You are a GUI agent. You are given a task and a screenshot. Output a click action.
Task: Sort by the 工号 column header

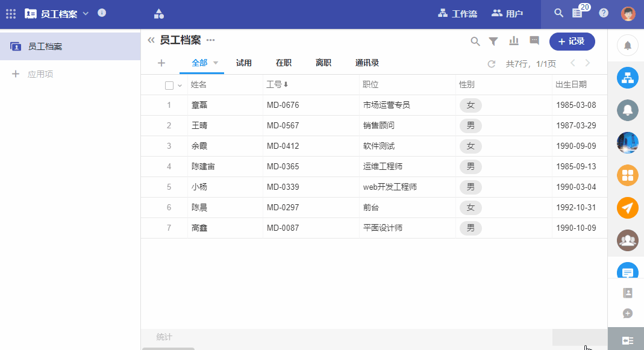tap(278, 84)
